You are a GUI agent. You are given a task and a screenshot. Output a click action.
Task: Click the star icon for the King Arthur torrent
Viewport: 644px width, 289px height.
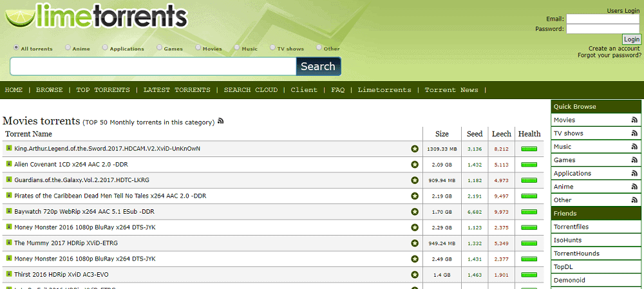point(415,149)
